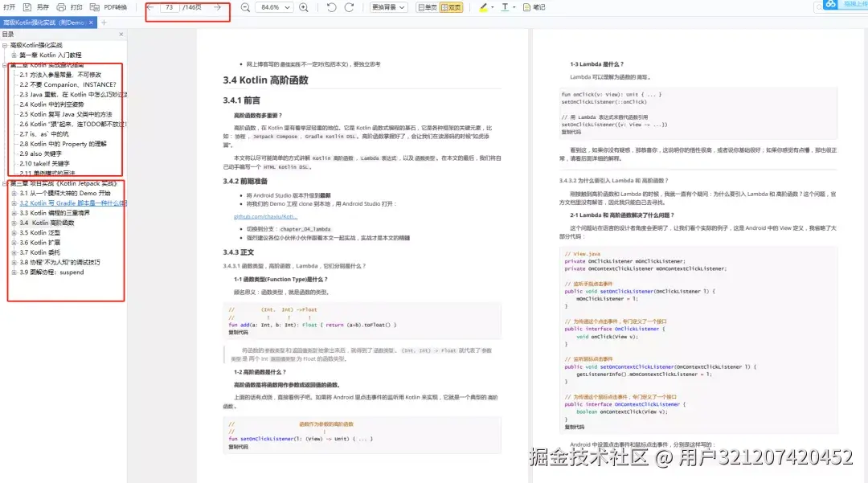868x483 pixels.
Task: Click the 打印 printer icon
Action: pos(61,7)
